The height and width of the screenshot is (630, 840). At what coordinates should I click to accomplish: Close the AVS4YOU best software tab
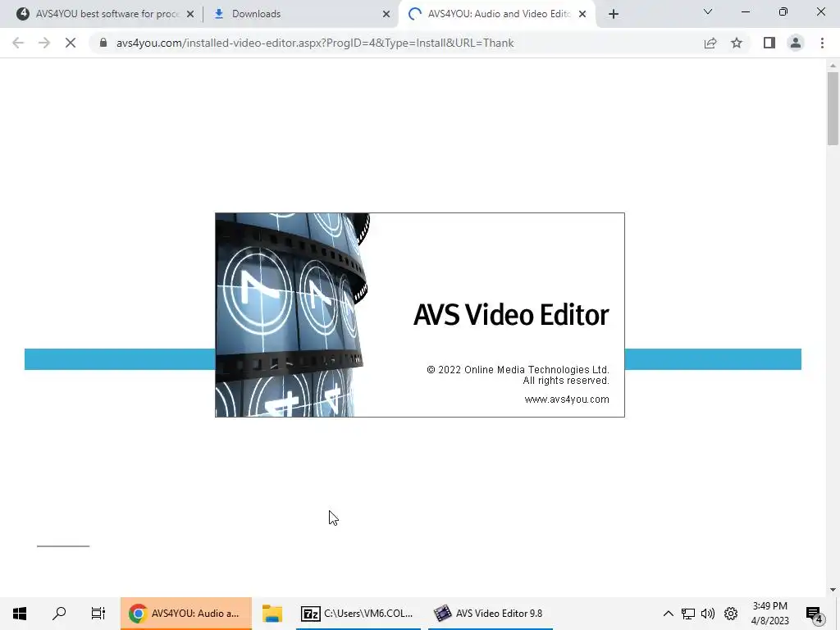click(x=190, y=14)
